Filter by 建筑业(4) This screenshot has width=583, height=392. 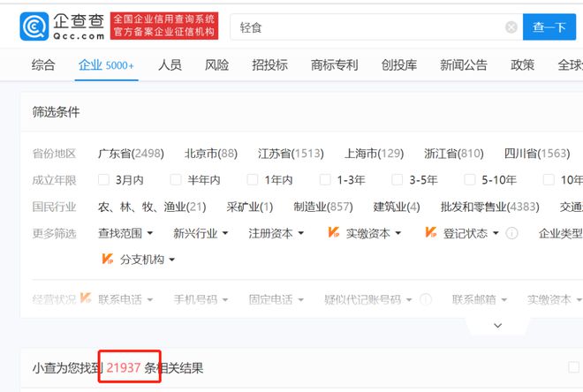click(397, 207)
